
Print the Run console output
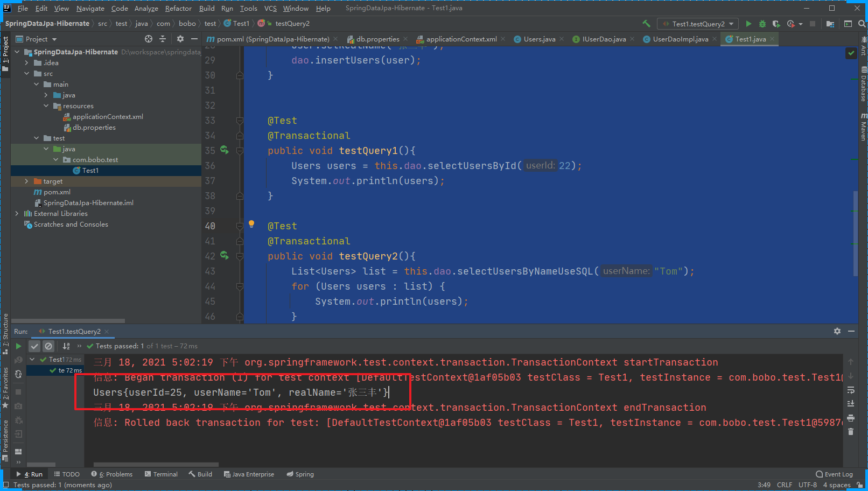click(851, 418)
